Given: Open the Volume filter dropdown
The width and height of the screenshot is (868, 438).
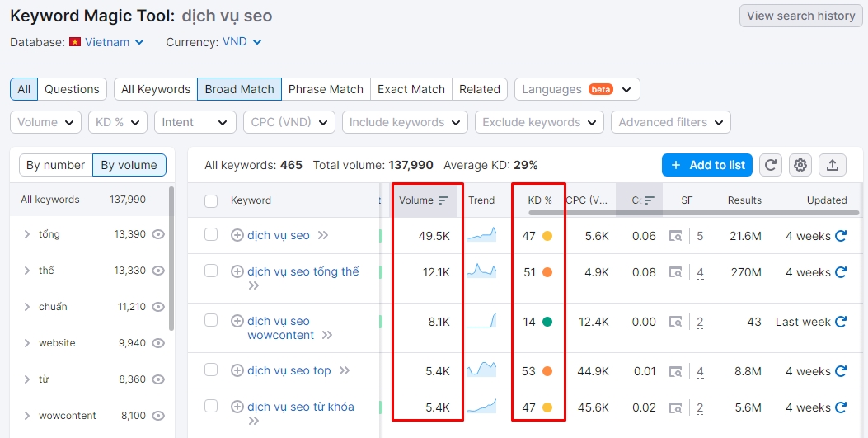Looking at the screenshot, I should click(45, 122).
